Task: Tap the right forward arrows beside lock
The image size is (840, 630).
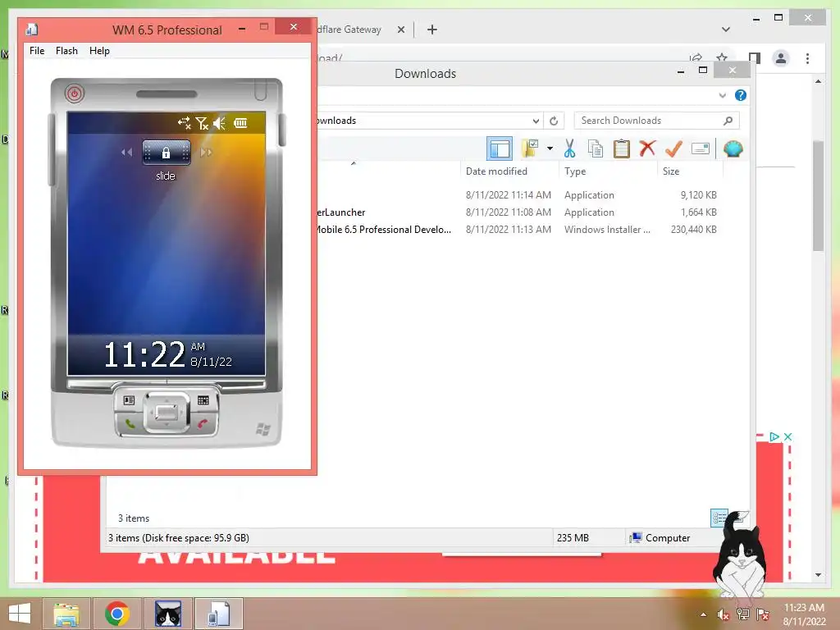Action: tap(206, 153)
